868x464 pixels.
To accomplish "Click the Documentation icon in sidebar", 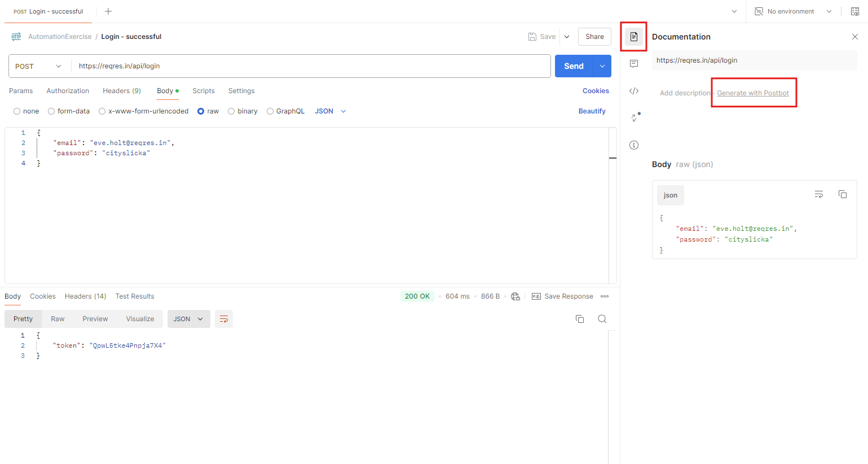I will point(634,37).
